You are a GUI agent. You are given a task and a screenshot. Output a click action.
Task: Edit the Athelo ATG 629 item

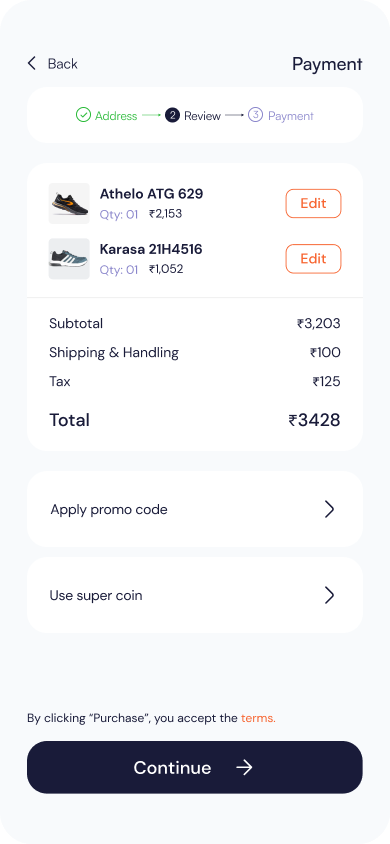point(313,203)
